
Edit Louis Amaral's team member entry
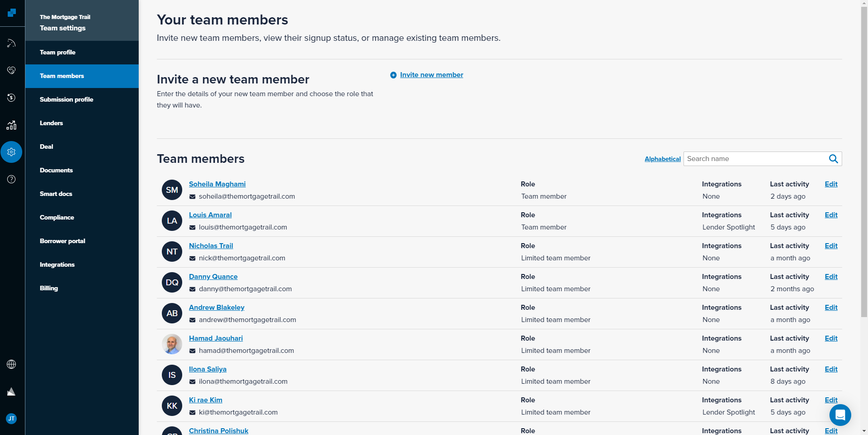click(831, 215)
